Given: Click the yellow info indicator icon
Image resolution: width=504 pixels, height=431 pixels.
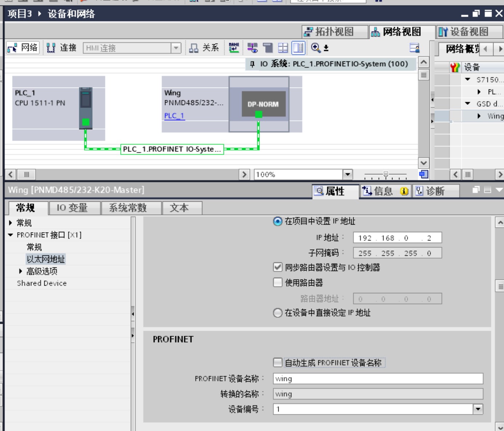Looking at the screenshot, I should (x=404, y=192).
